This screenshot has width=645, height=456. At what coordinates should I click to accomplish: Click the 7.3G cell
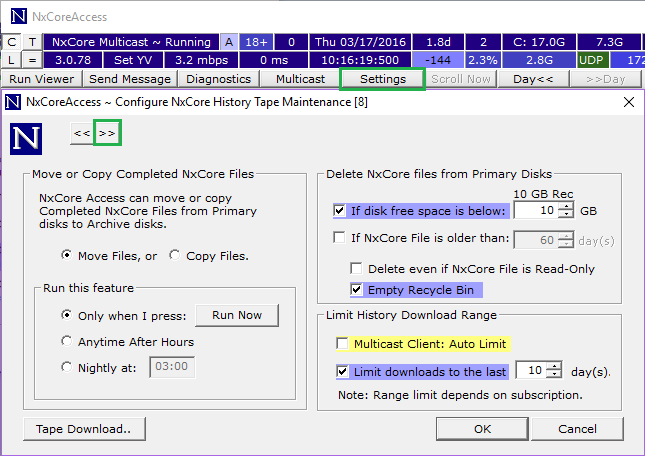[609, 42]
